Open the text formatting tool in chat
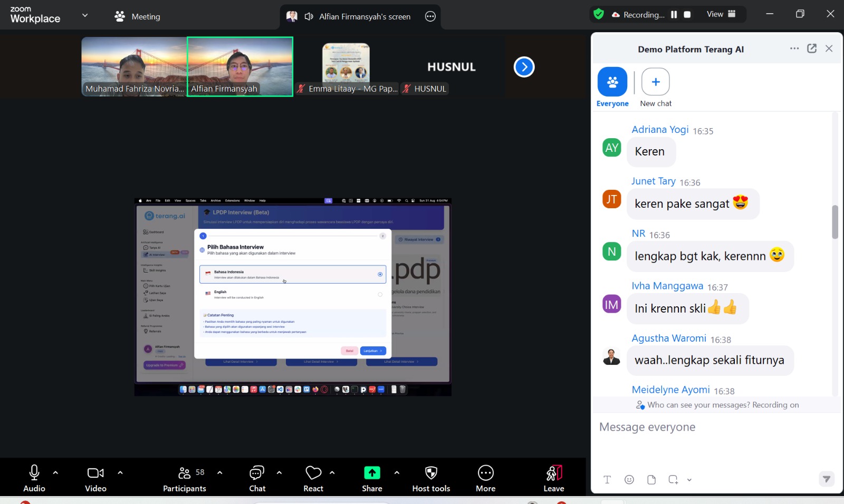The image size is (844, 504). pos(607,479)
